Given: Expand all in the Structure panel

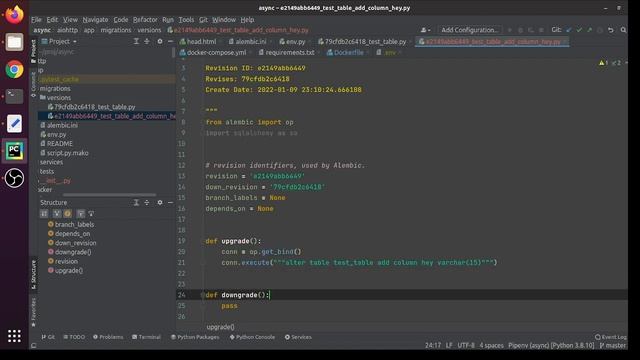Looking at the screenshot, I should [136, 202].
